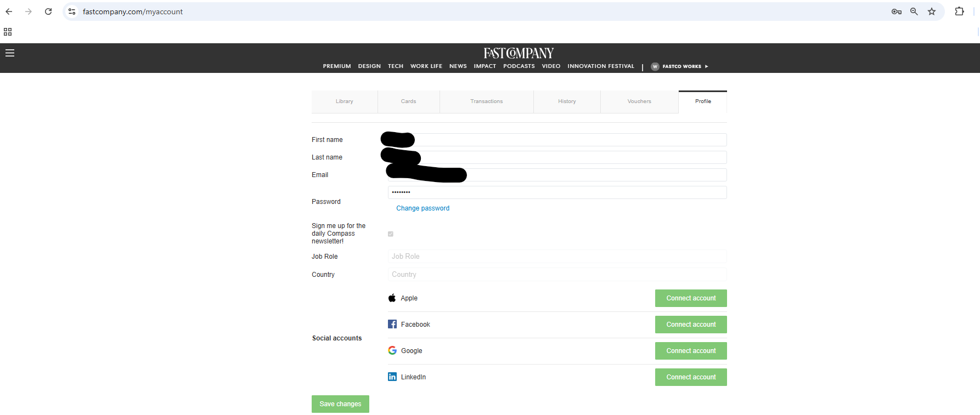Expand the FastCo Works arrow menu
The height and width of the screenshot is (415, 980).
[706, 66]
